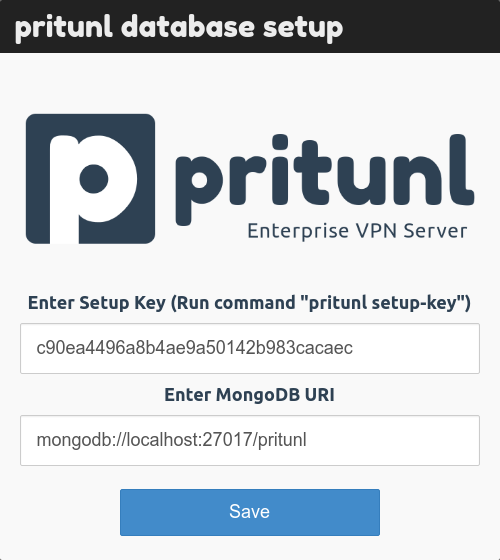Click the mongodb://localhost:27017/pritunl URI text
The image size is (500, 560).
coord(171,440)
